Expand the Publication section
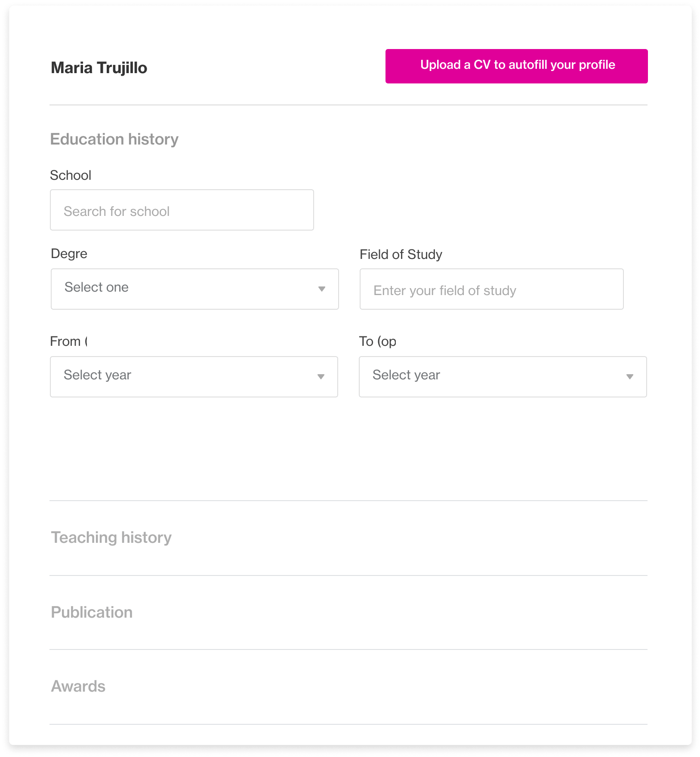700x757 pixels. (x=92, y=612)
